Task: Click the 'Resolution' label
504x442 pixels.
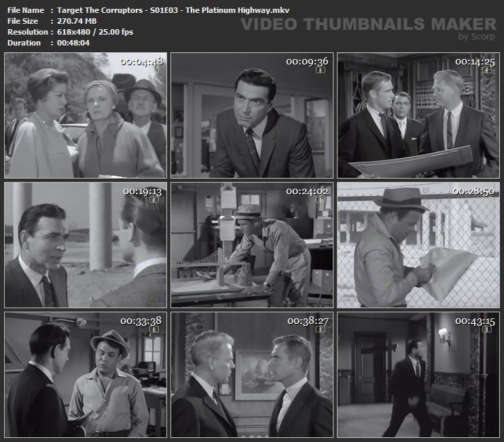Action: (x=28, y=32)
